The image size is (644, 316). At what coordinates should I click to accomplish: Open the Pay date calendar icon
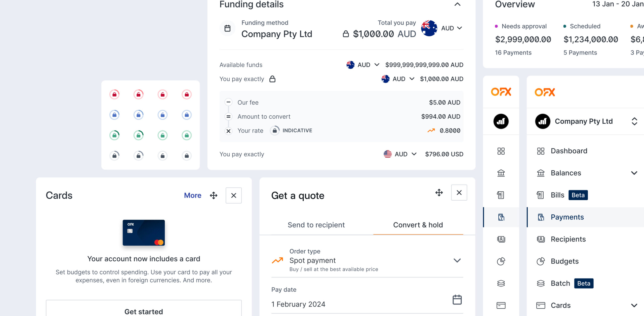tap(457, 299)
